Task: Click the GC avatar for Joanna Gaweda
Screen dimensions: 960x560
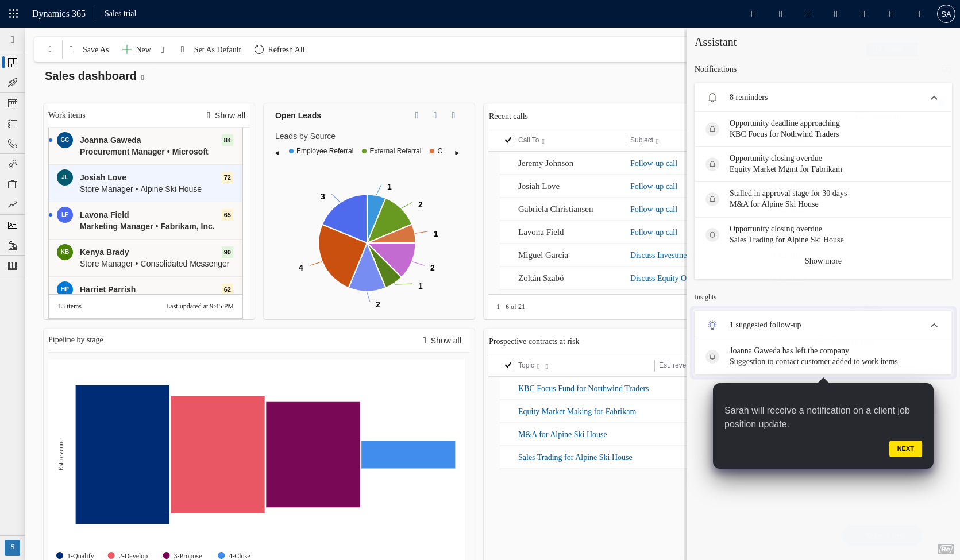Action: pos(65,140)
